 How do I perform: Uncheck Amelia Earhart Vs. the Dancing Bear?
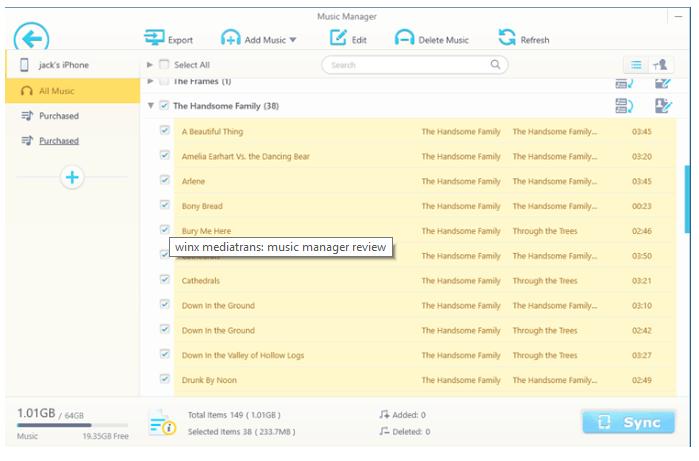[x=165, y=156]
